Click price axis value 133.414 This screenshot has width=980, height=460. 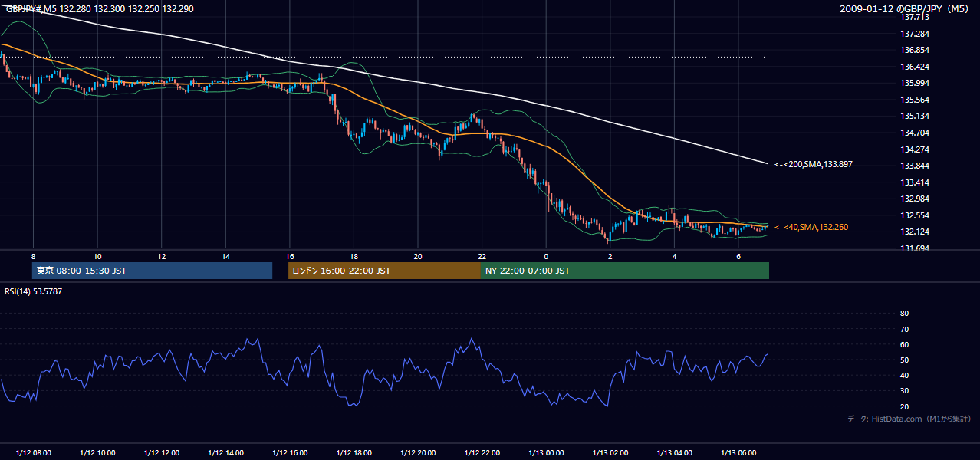click(x=915, y=182)
